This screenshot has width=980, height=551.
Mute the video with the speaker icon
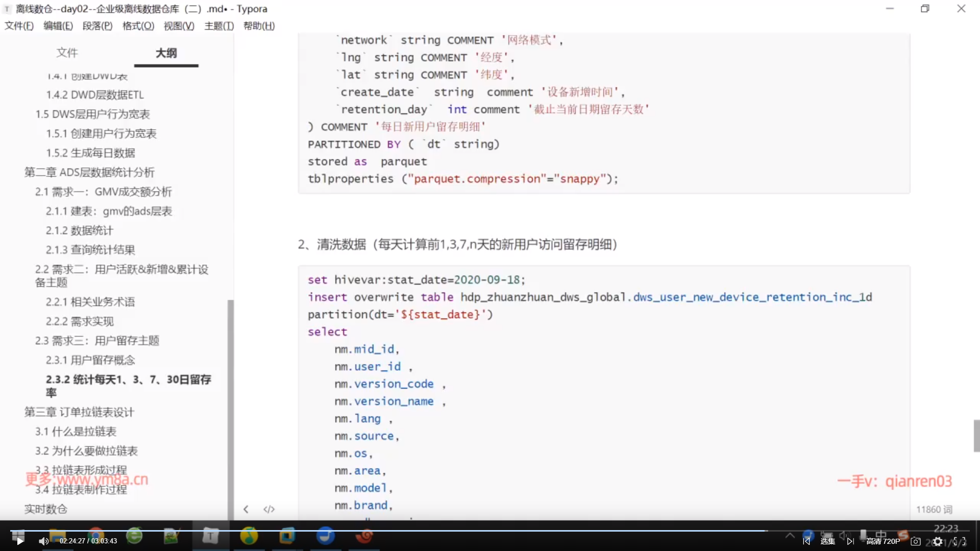(43, 541)
